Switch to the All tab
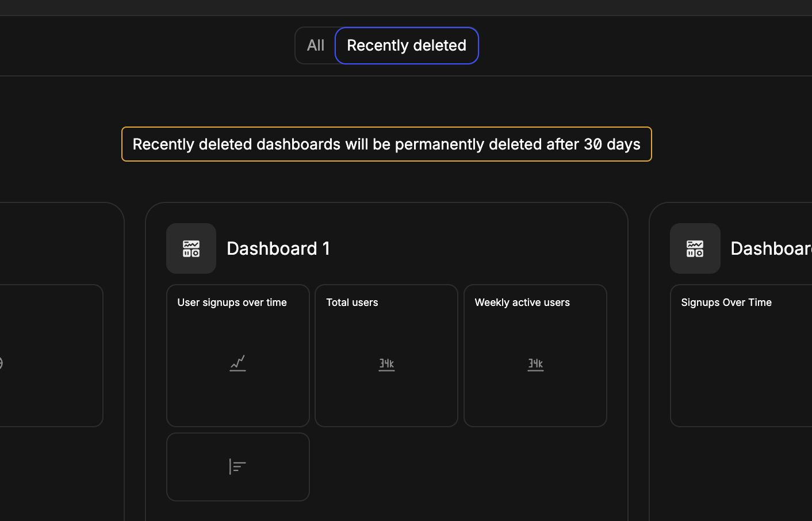 tap(315, 45)
